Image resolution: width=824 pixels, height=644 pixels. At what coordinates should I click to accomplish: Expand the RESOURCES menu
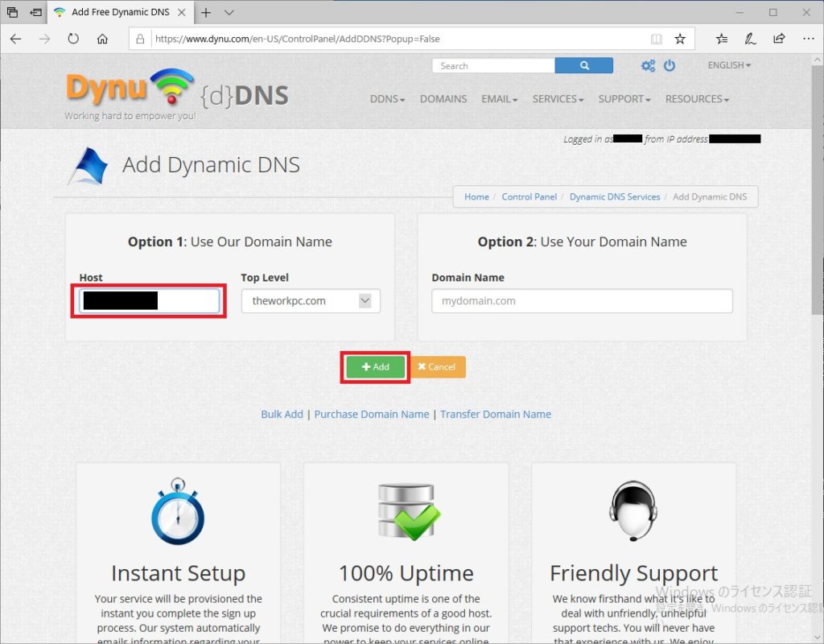[697, 99]
